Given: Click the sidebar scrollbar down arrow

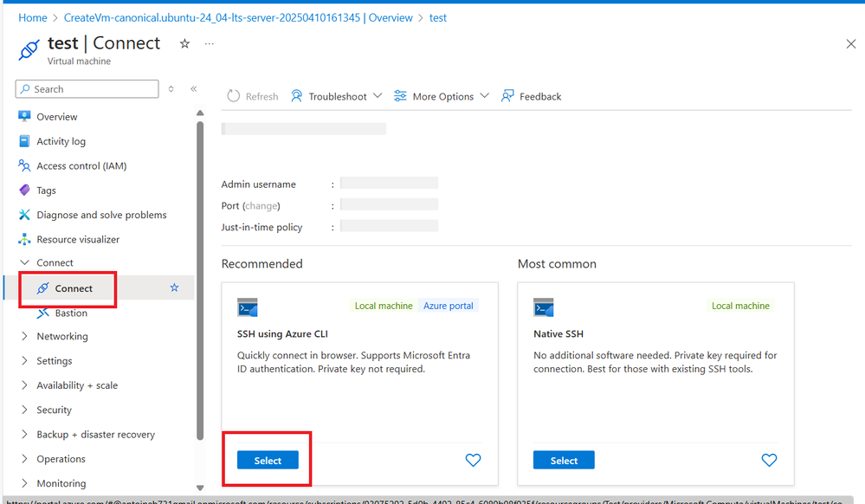Looking at the screenshot, I should 200,488.
